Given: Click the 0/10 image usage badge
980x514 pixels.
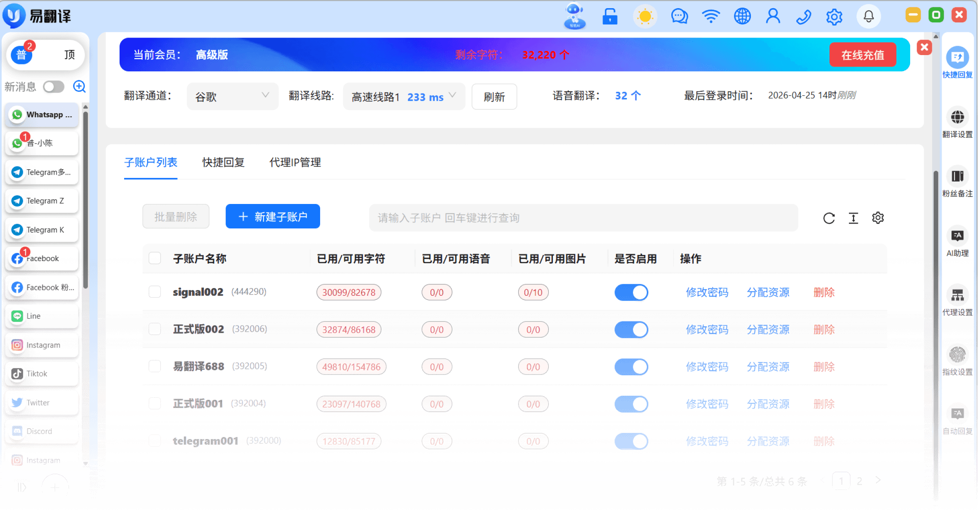Looking at the screenshot, I should point(533,292).
